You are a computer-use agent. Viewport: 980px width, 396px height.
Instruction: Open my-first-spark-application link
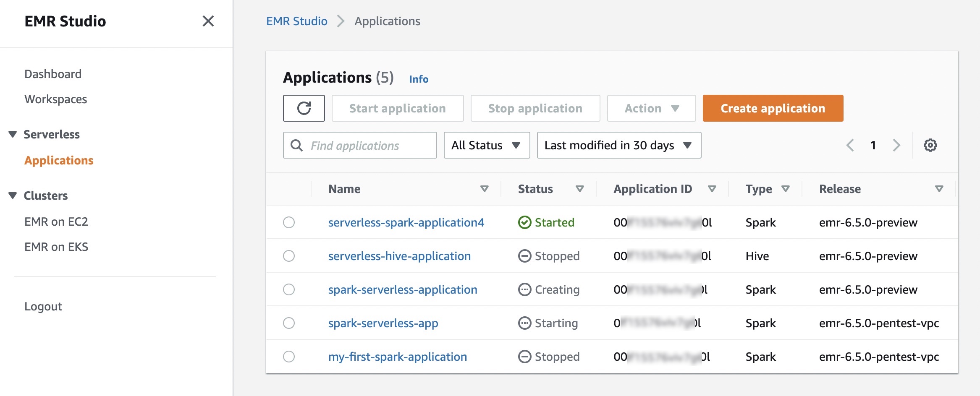point(398,357)
